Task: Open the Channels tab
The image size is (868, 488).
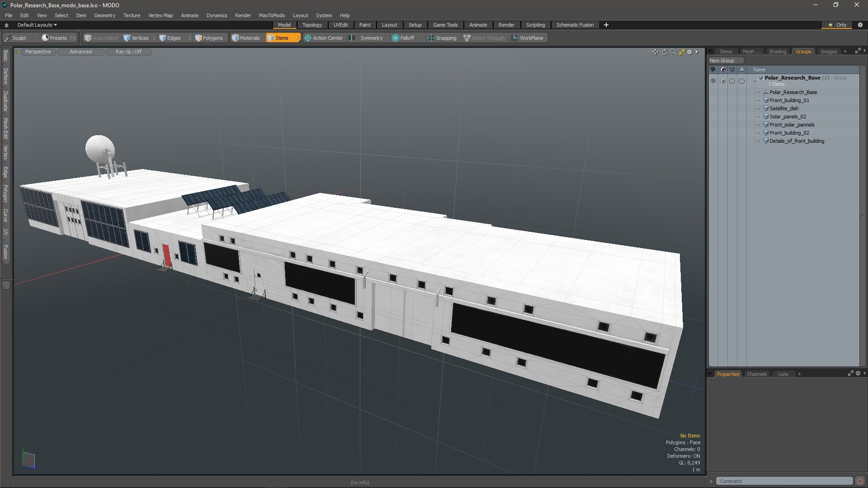Action: pyautogui.click(x=756, y=374)
